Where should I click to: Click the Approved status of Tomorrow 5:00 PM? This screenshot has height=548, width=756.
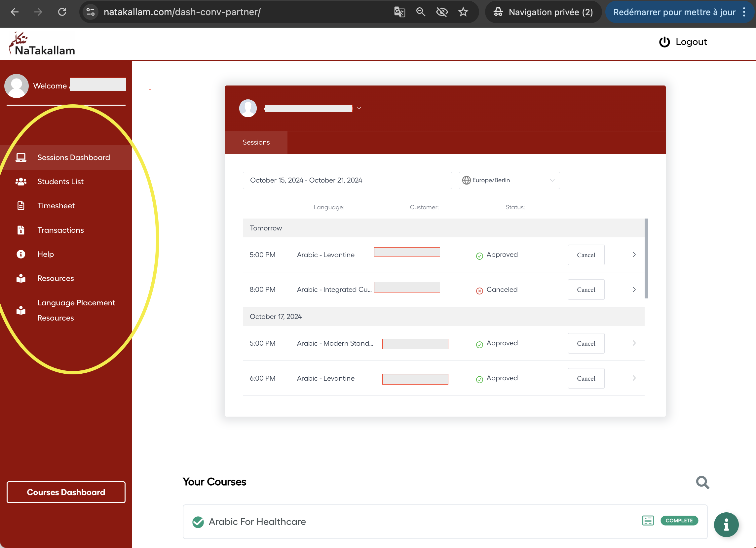(x=497, y=255)
